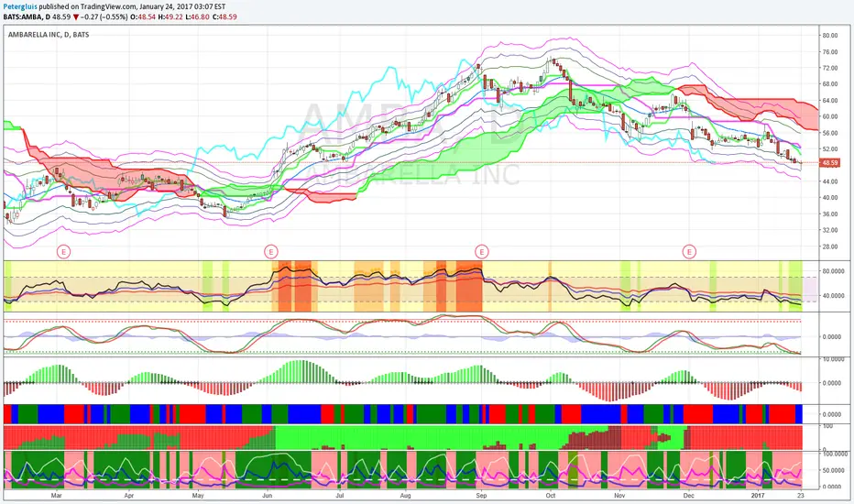Click the 50.0000 bottom pane axis label
The height and width of the screenshot is (504, 854).
[833, 470]
